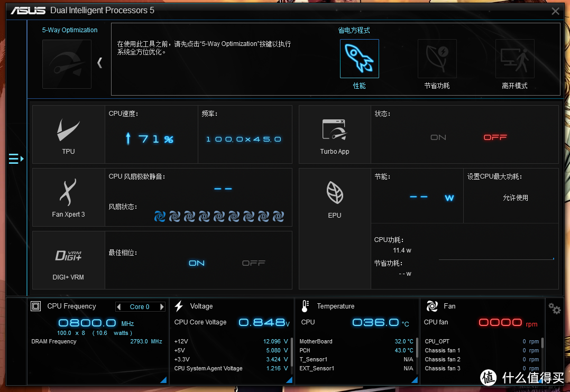Screen dimensions: 570x392
Task: Open the EPU leaf icon
Action: 335,192
